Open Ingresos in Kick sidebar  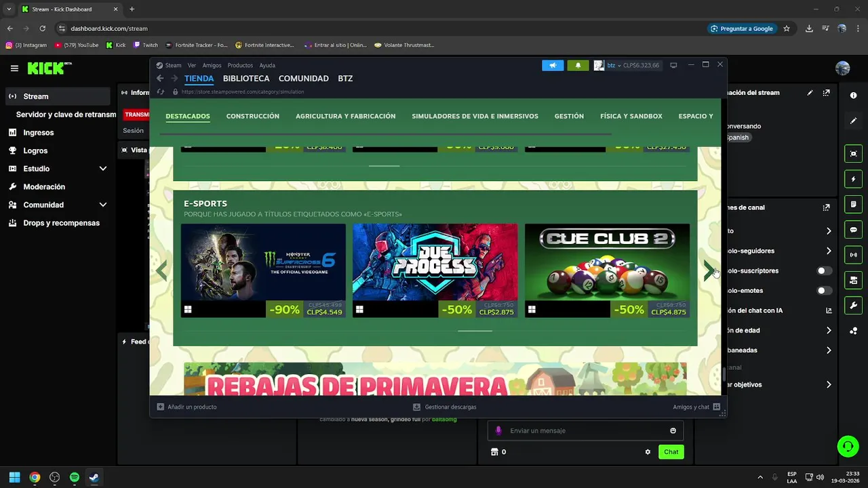point(39,133)
